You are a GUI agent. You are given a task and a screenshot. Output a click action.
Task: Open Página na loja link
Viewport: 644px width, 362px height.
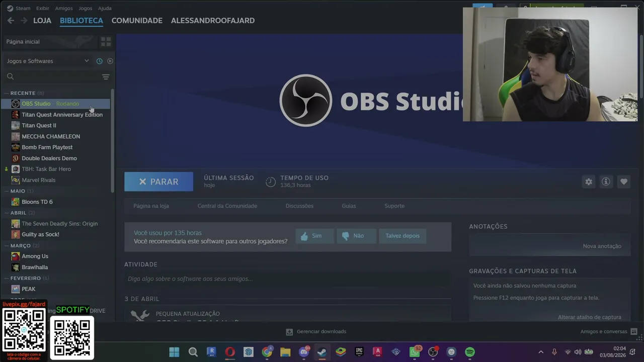coord(151,206)
